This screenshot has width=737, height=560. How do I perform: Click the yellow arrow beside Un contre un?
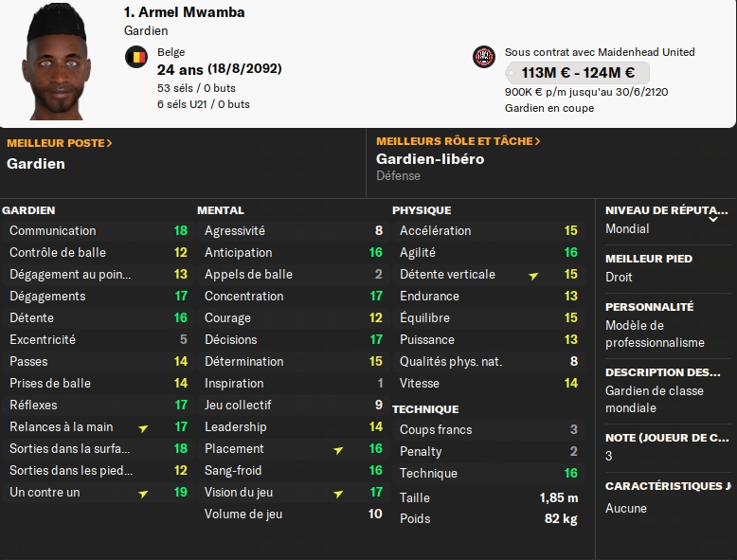click(143, 493)
